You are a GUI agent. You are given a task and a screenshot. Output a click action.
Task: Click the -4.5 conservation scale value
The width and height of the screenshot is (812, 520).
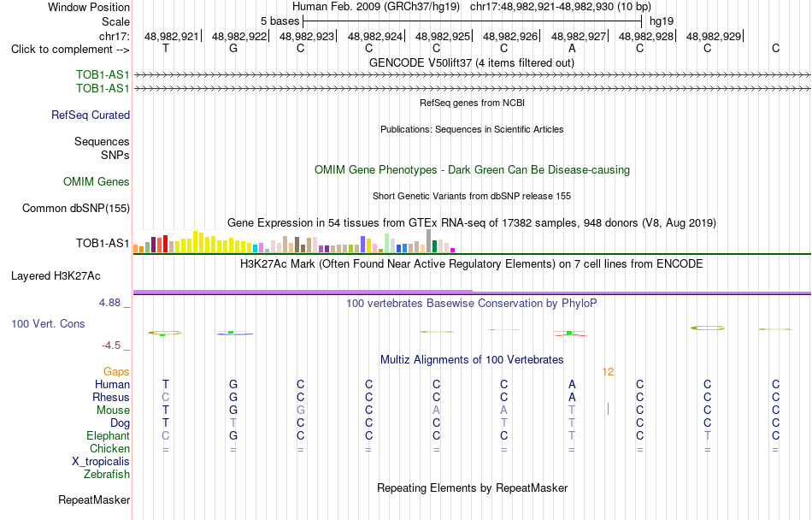coord(111,346)
